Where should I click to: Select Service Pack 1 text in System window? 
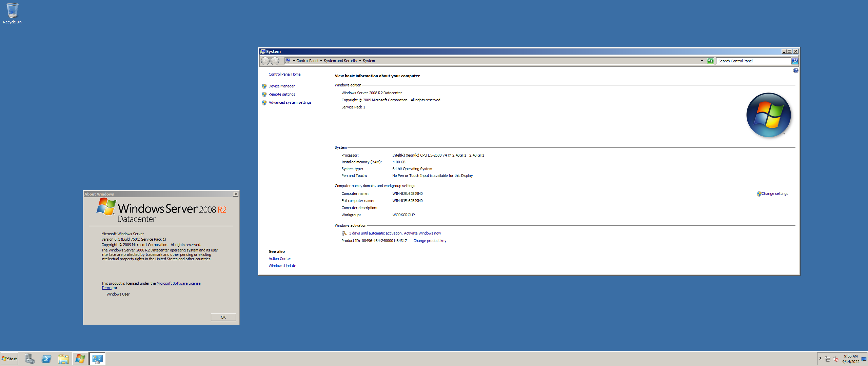click(353, 107)
